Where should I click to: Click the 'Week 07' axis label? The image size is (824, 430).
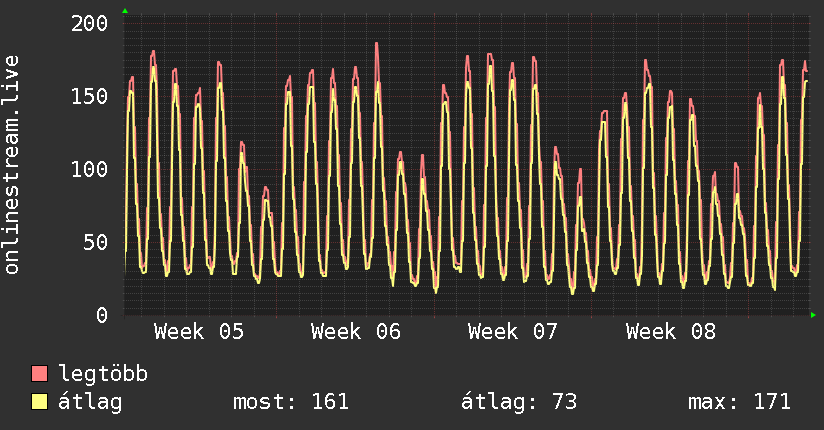click(x=513, y=332)
